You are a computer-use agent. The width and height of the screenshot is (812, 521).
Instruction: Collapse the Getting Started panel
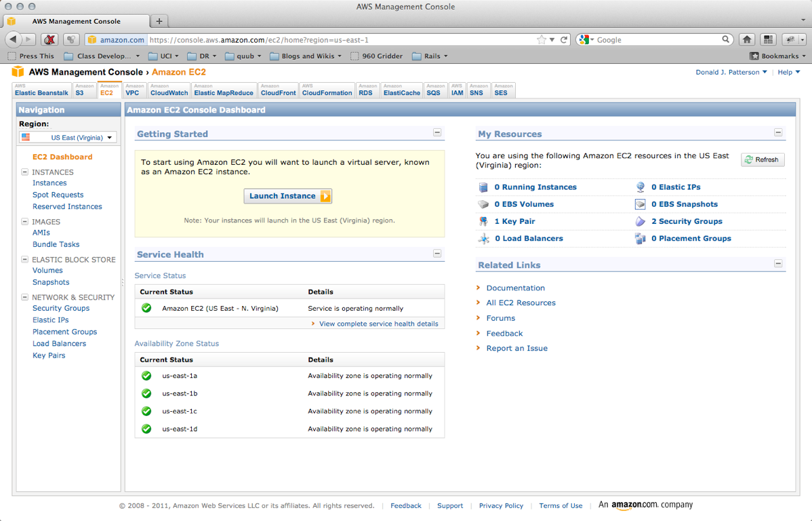coord(437,133)
